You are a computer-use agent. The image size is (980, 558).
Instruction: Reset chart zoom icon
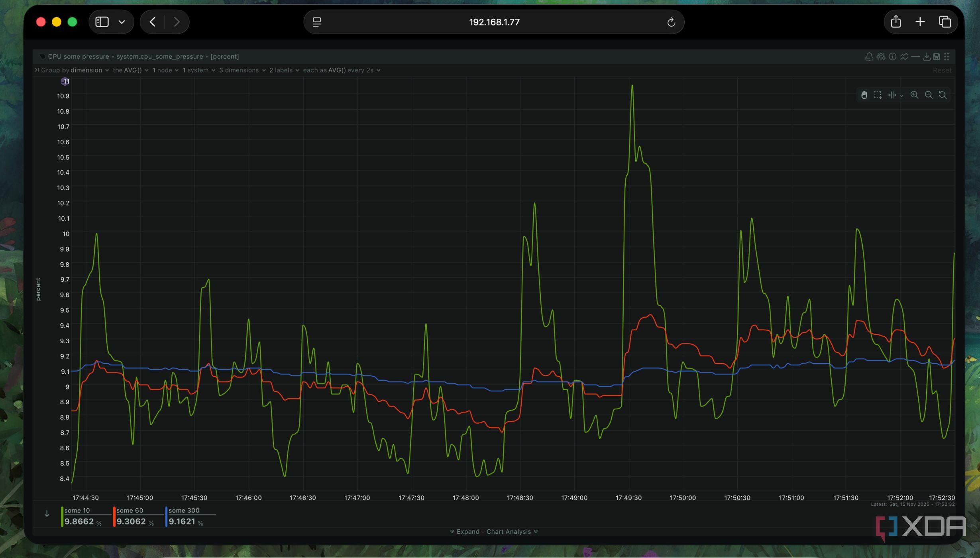[x=943, y=95]
